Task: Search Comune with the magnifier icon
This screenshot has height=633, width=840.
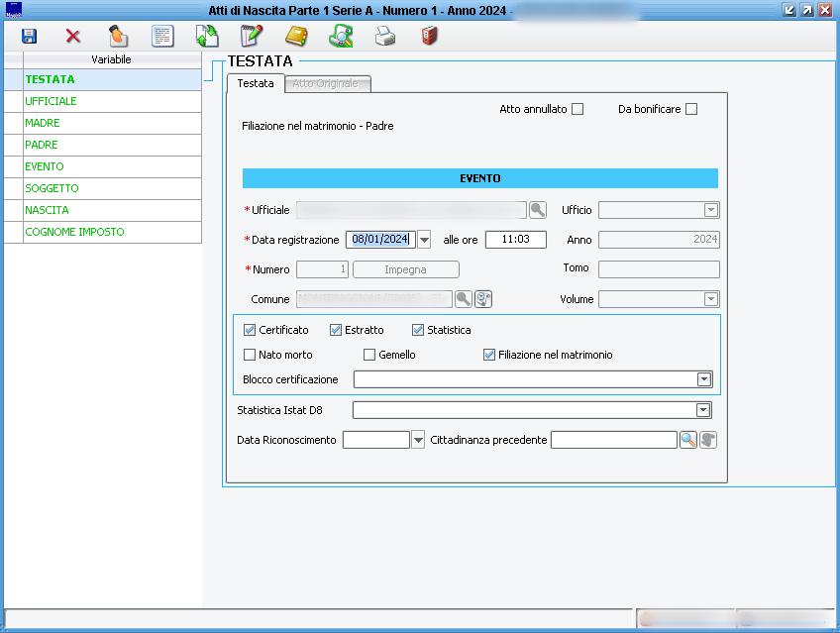Action: (464, 299)
